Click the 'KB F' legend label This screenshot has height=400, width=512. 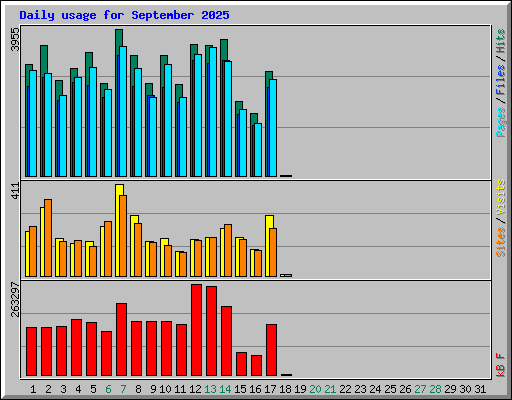pos(501,365)
